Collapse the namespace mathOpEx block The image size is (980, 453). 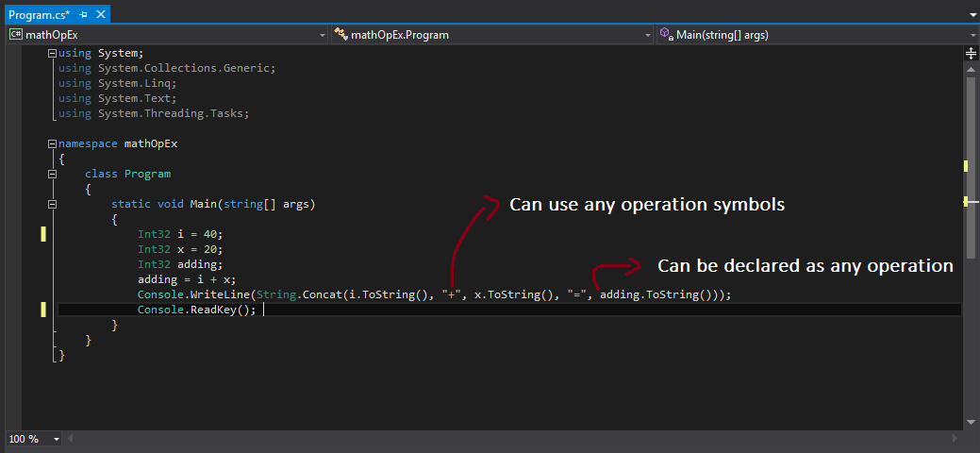click(x=53, y=143)
